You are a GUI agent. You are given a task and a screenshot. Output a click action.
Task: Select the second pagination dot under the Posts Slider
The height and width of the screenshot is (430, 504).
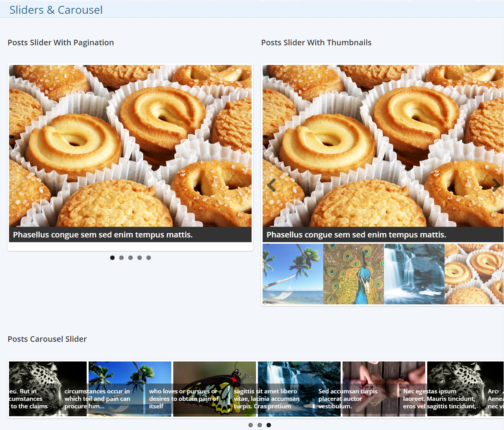point(121,258)
